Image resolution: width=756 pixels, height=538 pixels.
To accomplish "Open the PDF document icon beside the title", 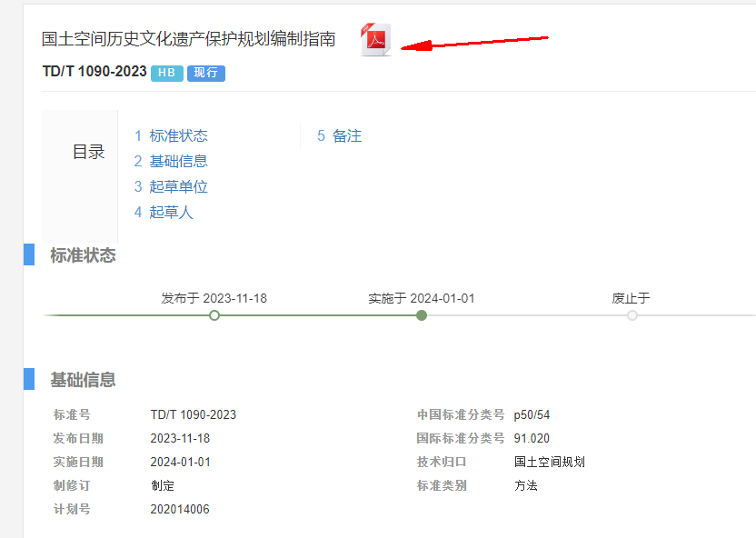I will (375, 40).
